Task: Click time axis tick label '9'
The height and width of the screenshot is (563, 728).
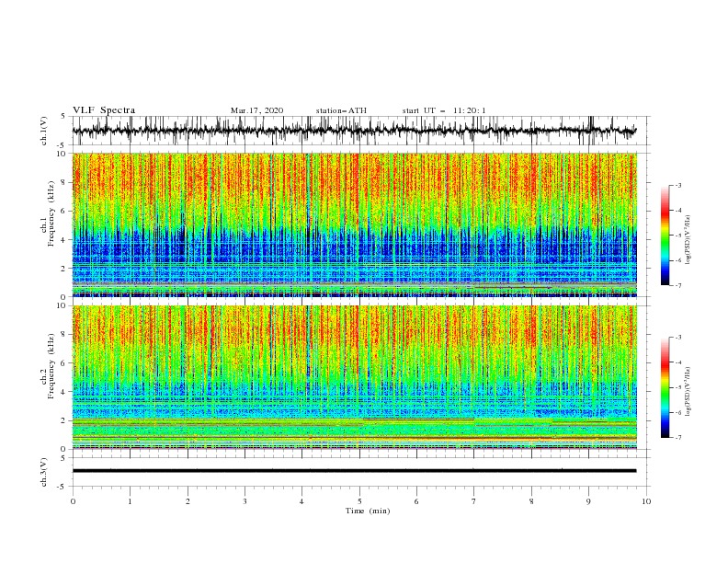Action: click(588, 501)
